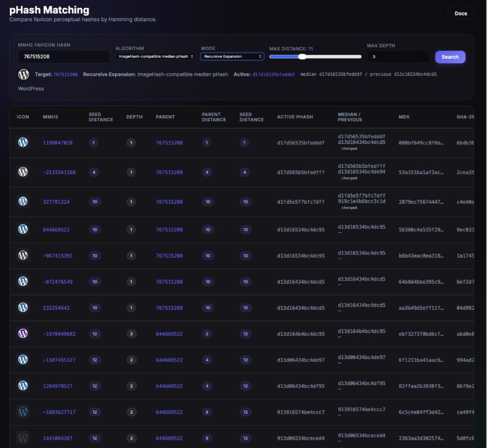487x448 pixels.
Task: Click the Search button
Action: coord(450,57)
